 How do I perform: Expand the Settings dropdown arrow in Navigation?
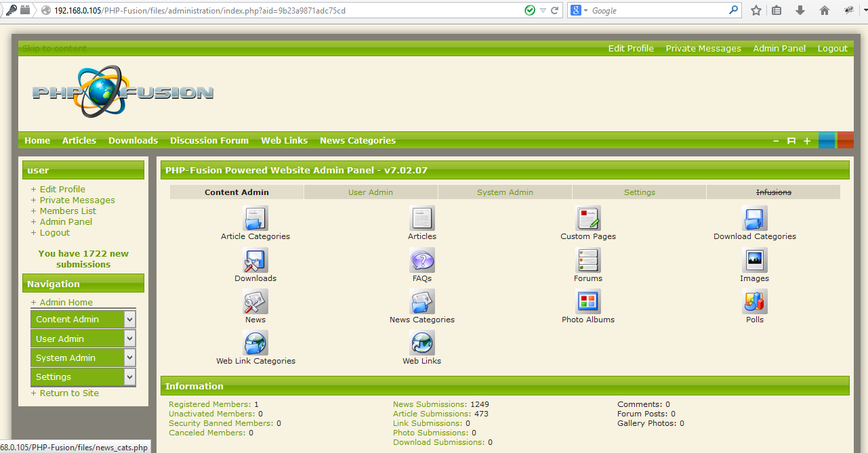point(129,376)
